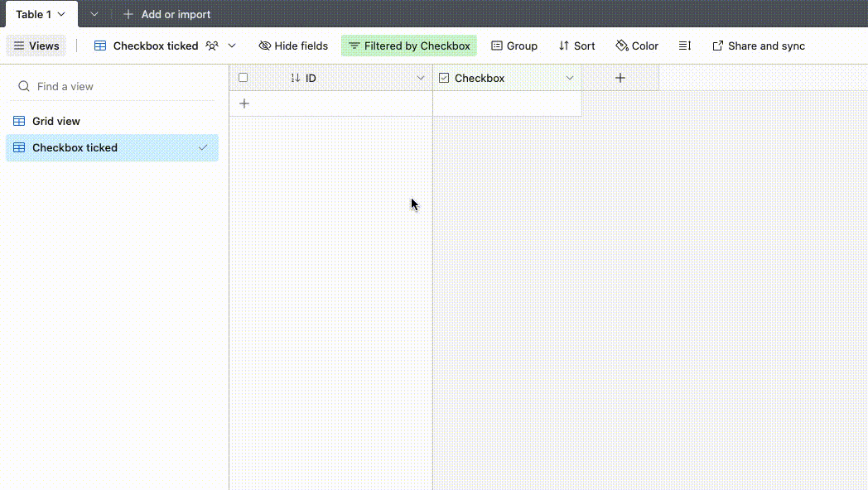
Task: Switch to Grid view
Action: (113, 121)
